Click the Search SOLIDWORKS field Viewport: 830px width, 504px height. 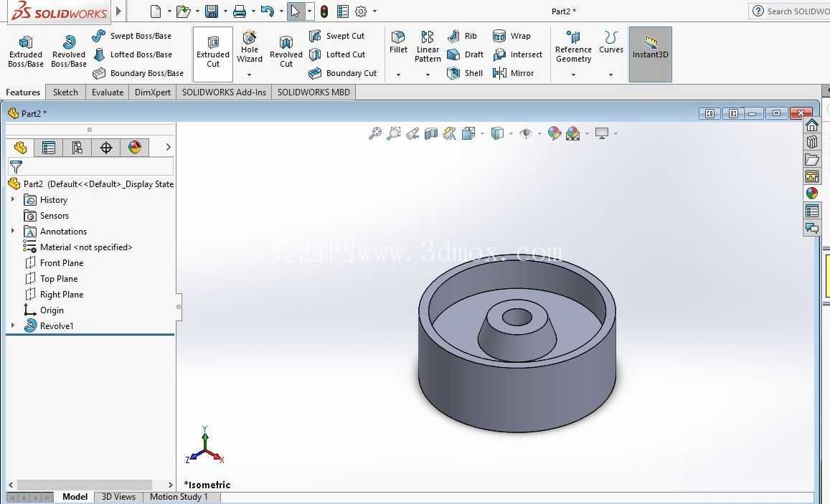(789, 11)
